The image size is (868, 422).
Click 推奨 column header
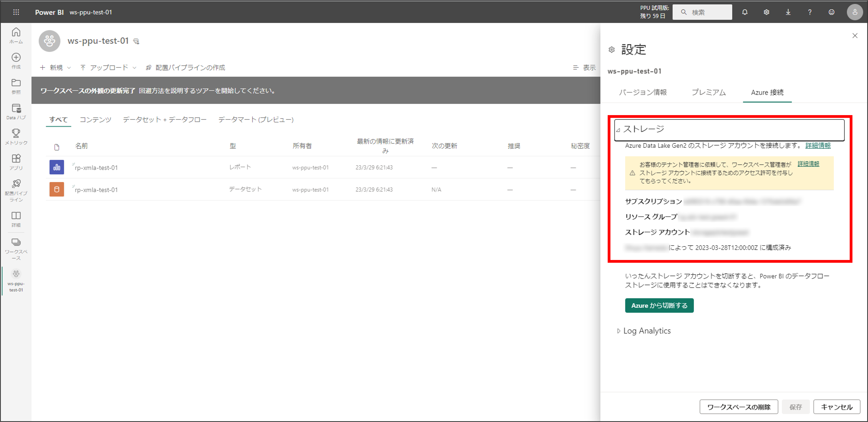coord(514,146)
